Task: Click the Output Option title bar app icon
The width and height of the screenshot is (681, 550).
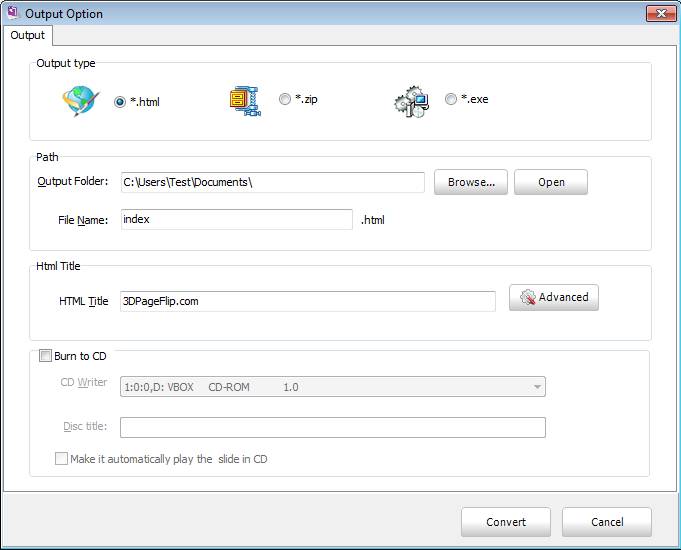Action: pyautogui.click(x=13, y=13)
